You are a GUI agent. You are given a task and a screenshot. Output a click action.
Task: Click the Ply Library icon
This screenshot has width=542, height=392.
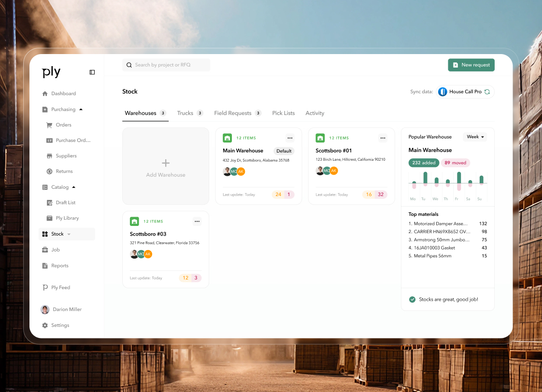click(x=49, y=218)
